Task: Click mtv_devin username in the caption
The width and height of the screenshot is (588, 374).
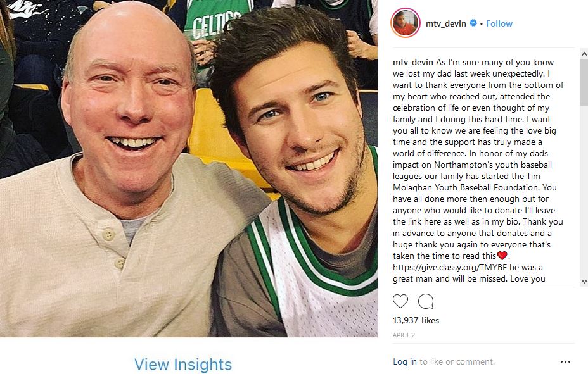Action: pyautogui.click(x=413, y=62)
